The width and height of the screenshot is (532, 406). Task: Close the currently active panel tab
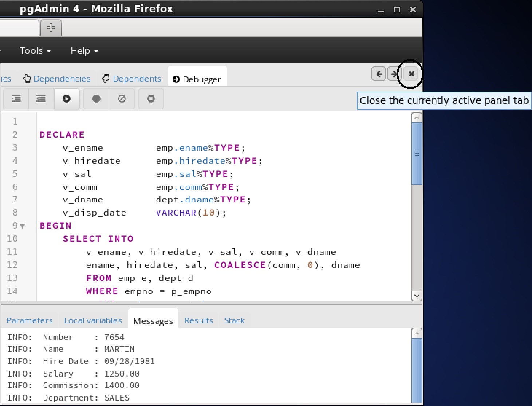tap(411, 74)
